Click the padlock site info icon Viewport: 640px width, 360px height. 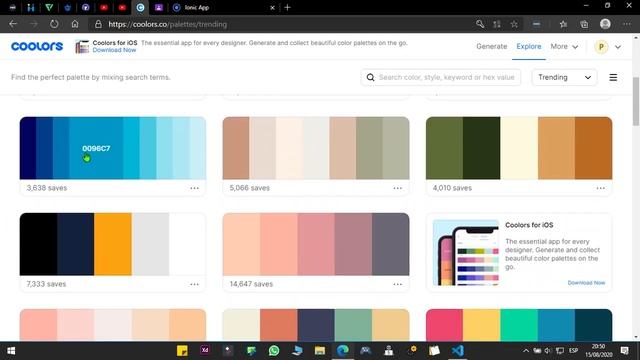tap(98, 24)
